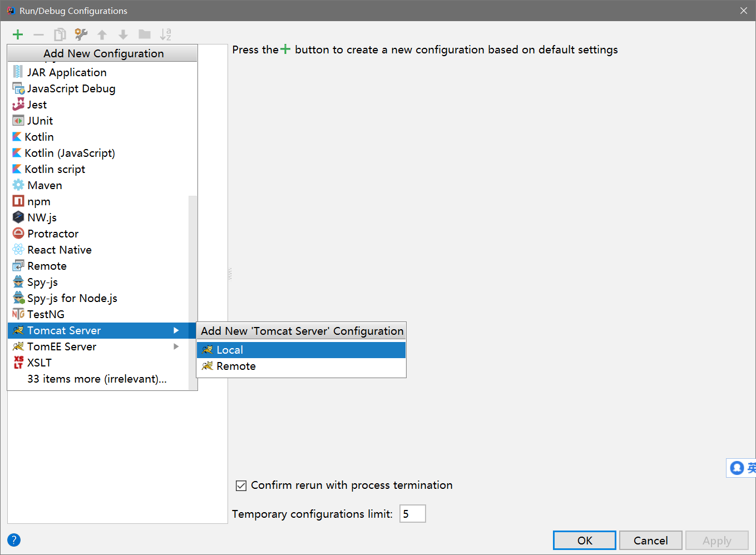Click the Spy-js for Node.js icon
This screenshot has height=555, width=756.
(18, 298)
